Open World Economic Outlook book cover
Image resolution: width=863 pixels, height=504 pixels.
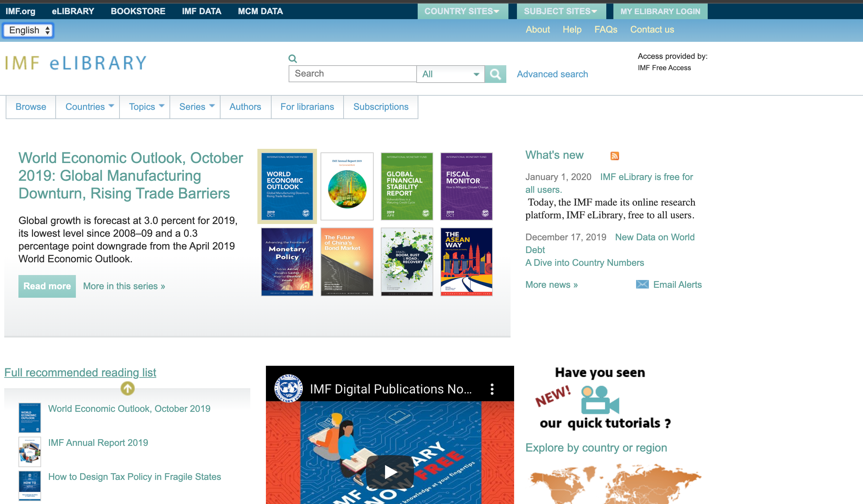click(287, 186)
